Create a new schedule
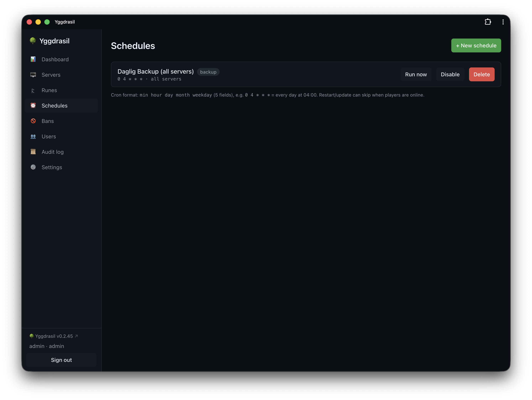This screenshot has height=400, width=532. coord(476,45)
